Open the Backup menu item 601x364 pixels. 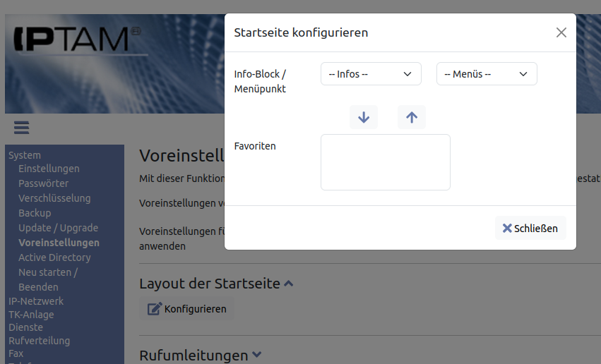click(x=35, y=213)
